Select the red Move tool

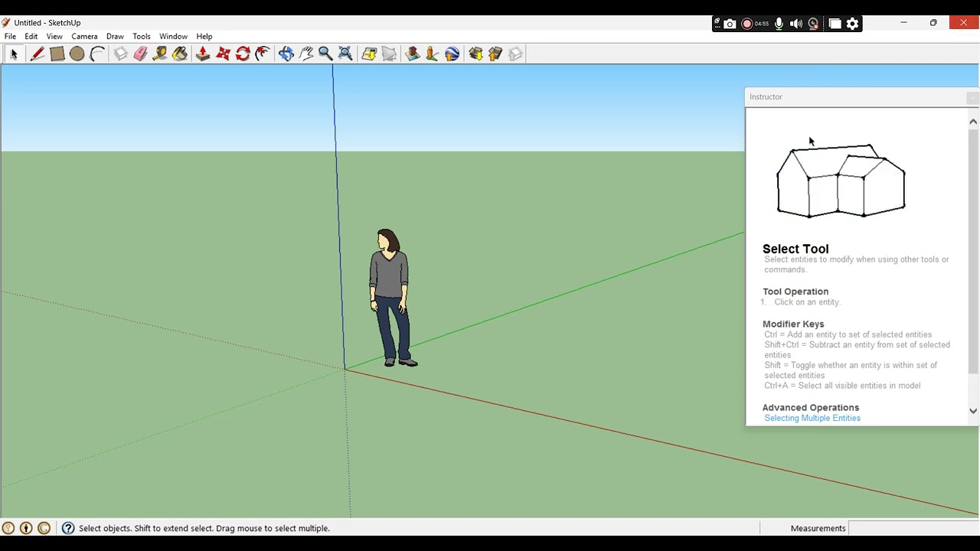tap(223, 54)
